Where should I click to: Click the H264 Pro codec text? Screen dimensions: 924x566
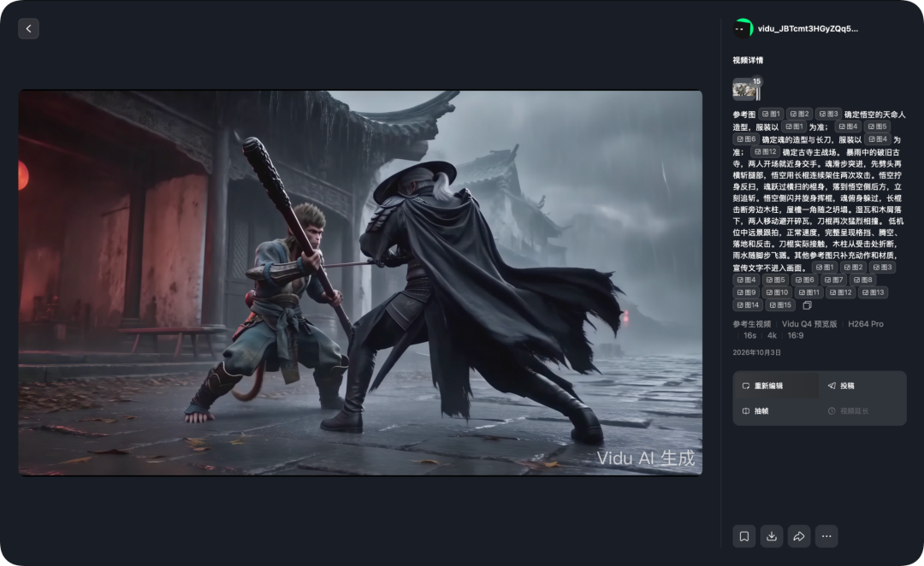(866, 324)
